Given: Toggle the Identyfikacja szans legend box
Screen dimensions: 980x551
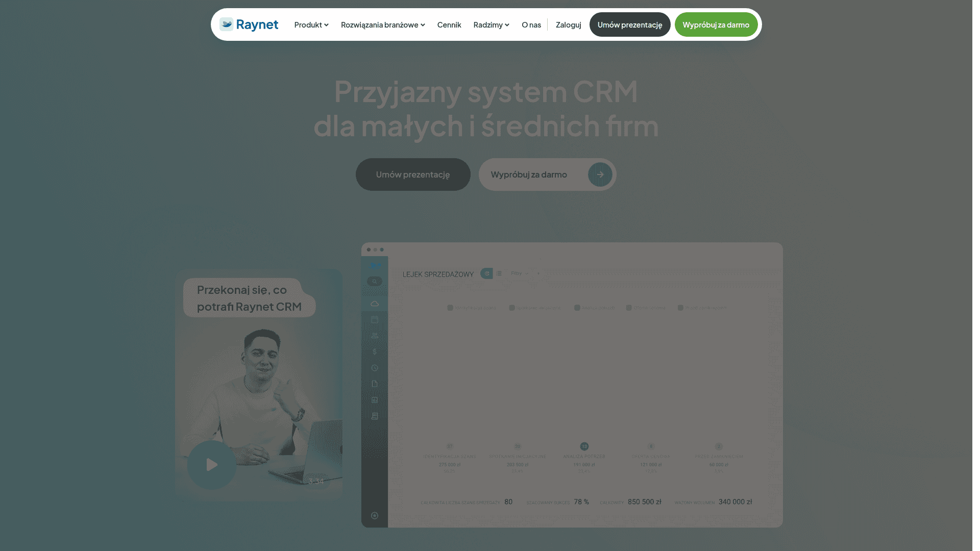Looking at the screenshot, I should pyautogui.click(x=450, y=308).
